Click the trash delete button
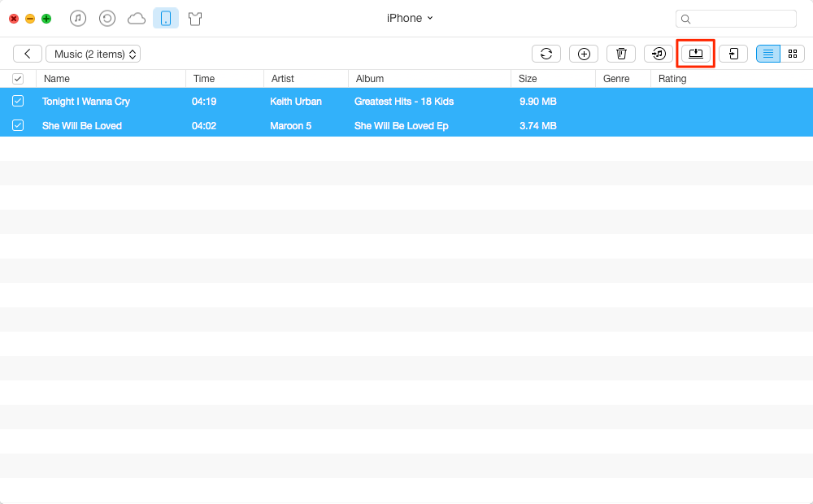The height and width of the screenshot is (504, 813). 621,54
